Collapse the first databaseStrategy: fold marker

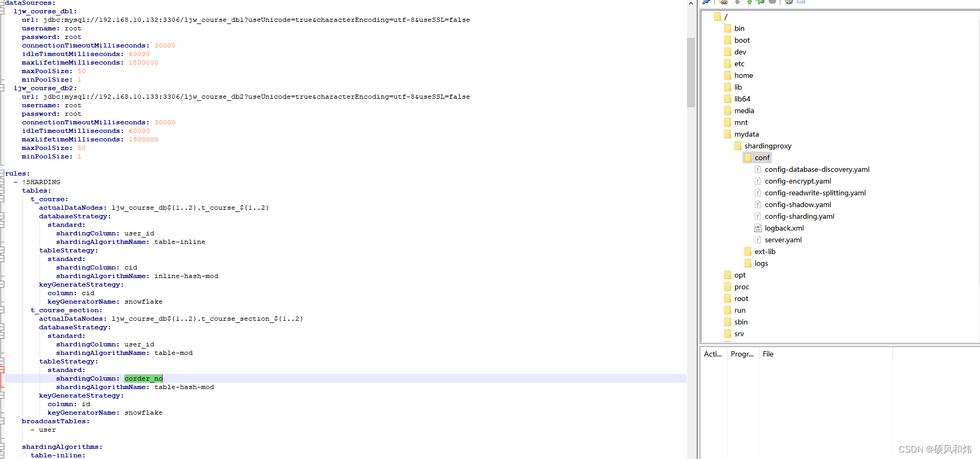pos(2,216)
